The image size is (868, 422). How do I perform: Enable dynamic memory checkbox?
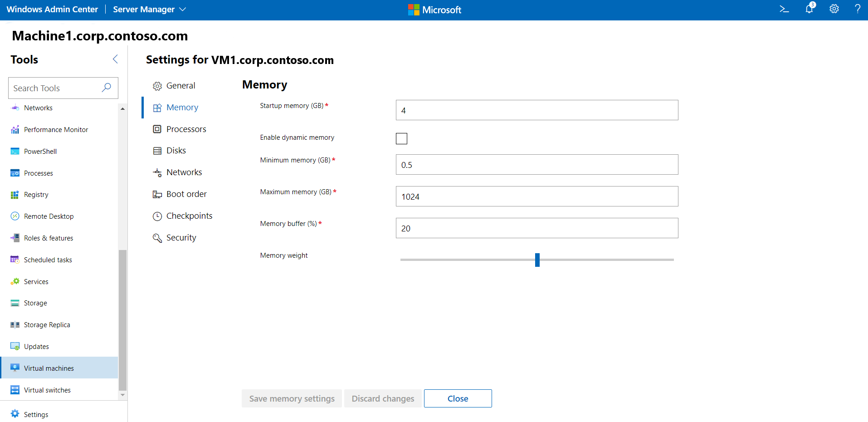point(402,138)
